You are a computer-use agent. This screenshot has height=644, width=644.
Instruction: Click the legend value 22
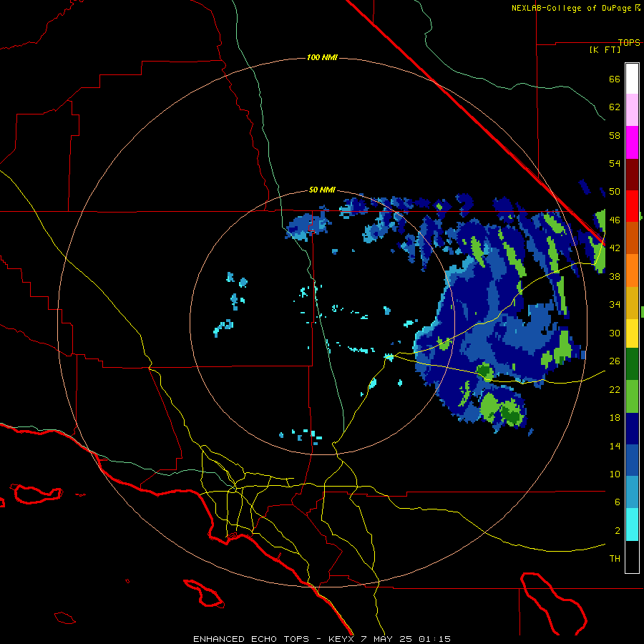coord(615,389)
